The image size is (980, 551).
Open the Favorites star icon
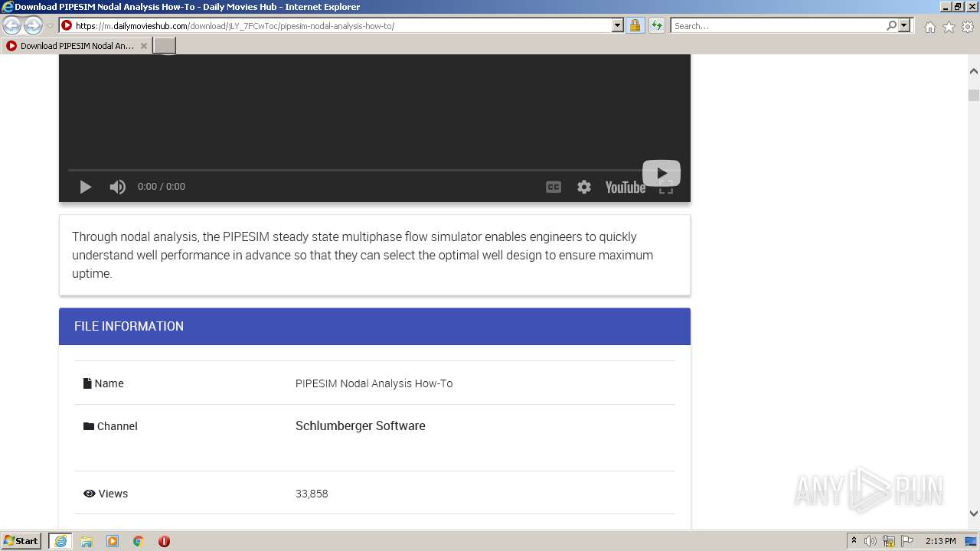pos(949,27)
